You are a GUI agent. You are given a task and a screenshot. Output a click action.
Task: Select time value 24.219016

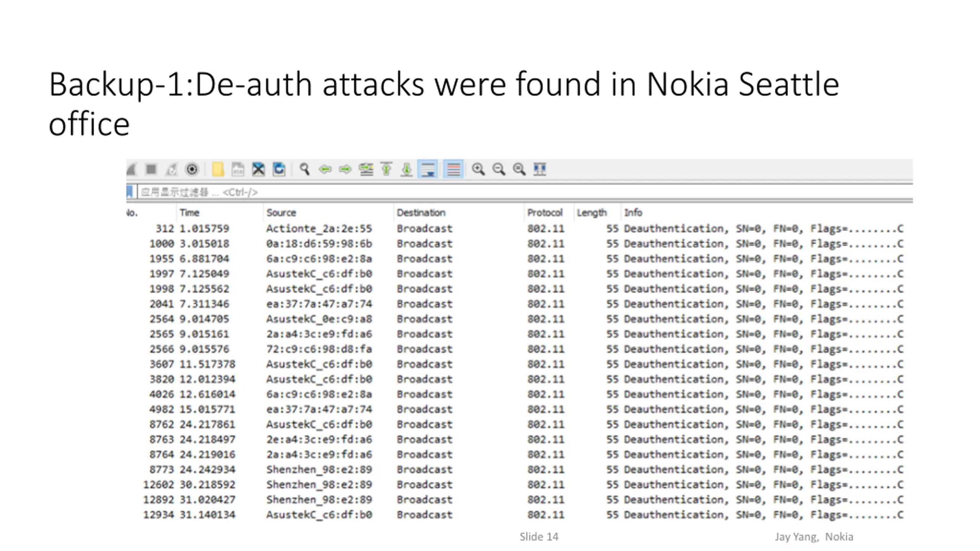coord(207,455)
